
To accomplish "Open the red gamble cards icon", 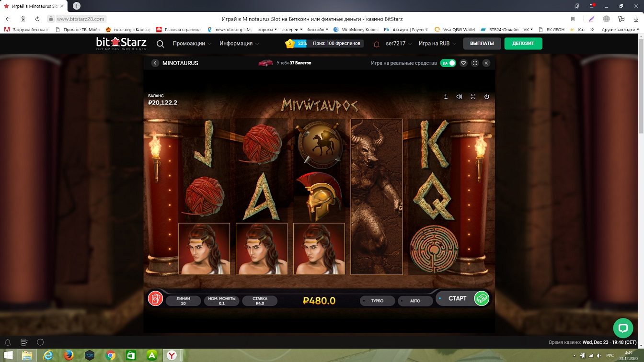I will tap(156, 298).
